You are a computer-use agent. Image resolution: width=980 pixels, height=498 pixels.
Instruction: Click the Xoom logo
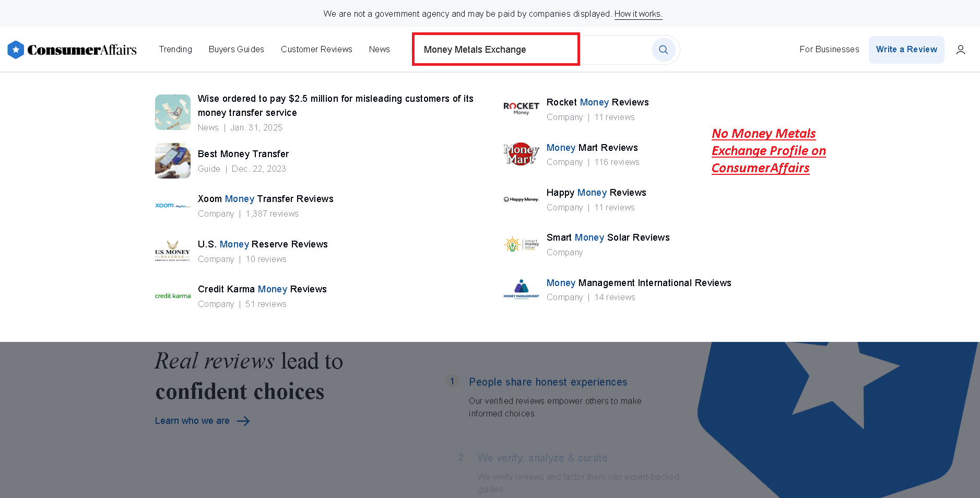[173, 206]
